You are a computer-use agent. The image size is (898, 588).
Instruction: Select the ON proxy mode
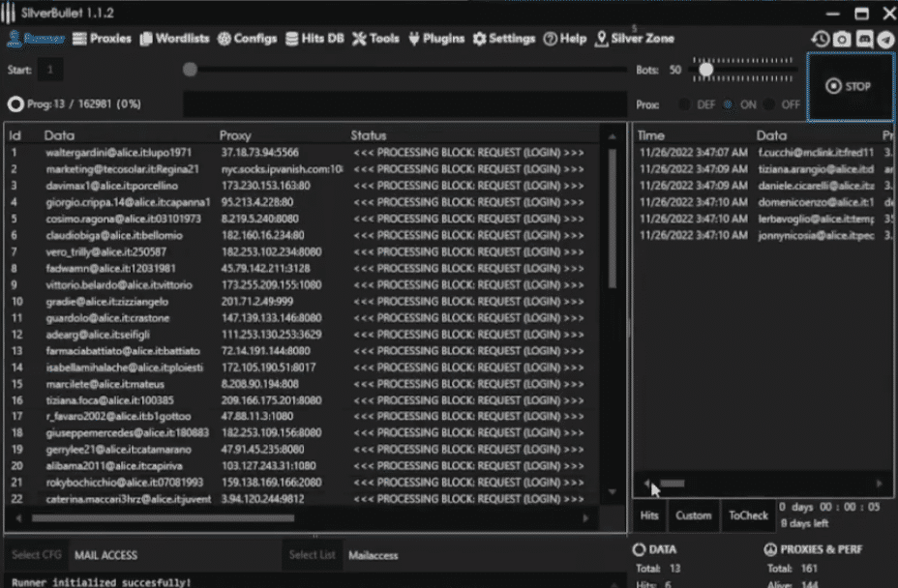(740, 104)
